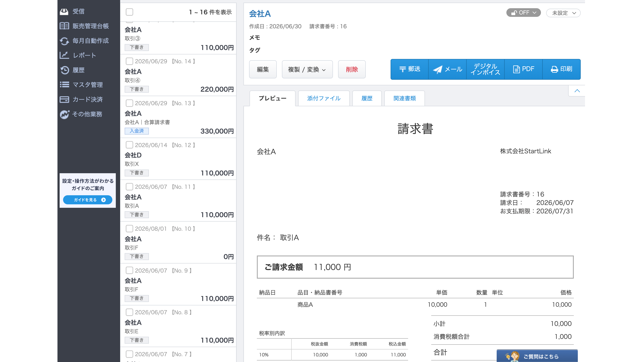This screenshot has width=644, height=362.
Task: Click the paper plane icon on メール
Action: (x=437, y=69)
